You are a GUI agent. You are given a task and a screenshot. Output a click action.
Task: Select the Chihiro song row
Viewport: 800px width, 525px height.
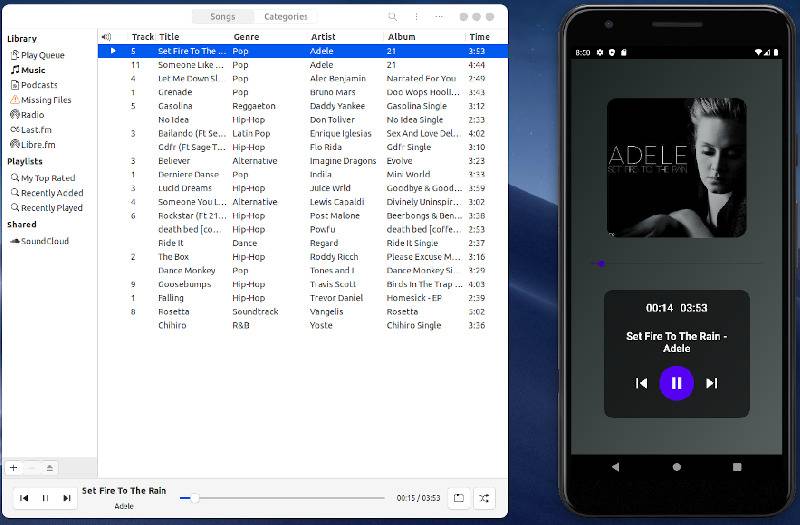pyautogui.click(x=303, y=326)
